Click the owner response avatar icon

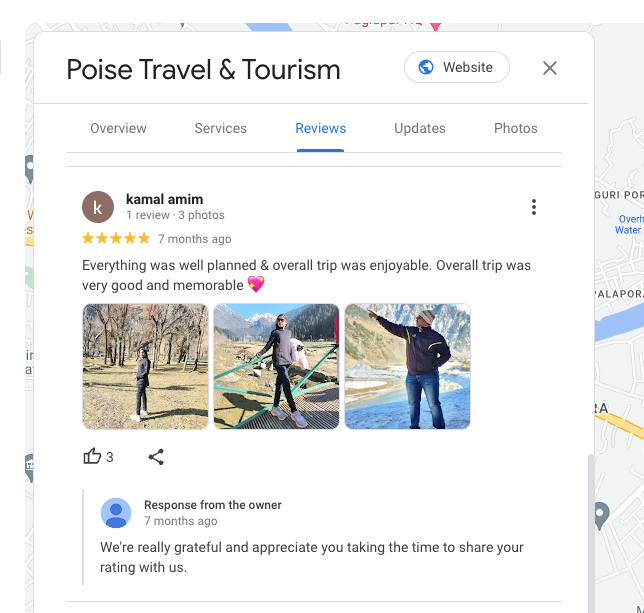[116, 513]
